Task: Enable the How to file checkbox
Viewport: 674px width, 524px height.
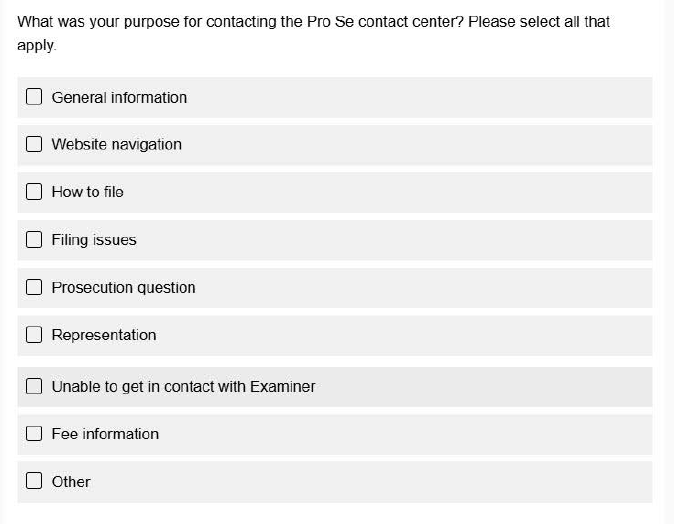Action: tap(34, 191)
